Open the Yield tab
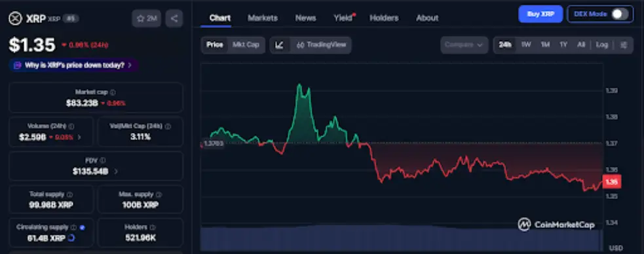Viewport: 644px width, 254px height. [x=343, y=18]
